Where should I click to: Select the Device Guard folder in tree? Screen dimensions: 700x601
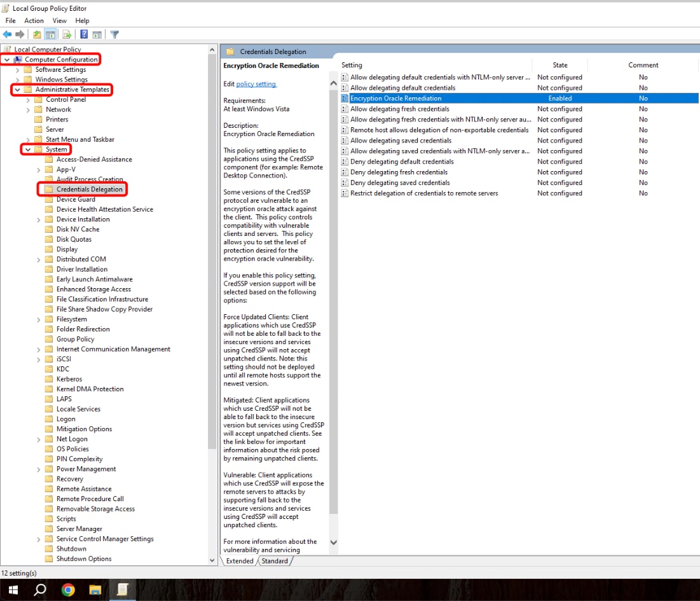[76, 200]
